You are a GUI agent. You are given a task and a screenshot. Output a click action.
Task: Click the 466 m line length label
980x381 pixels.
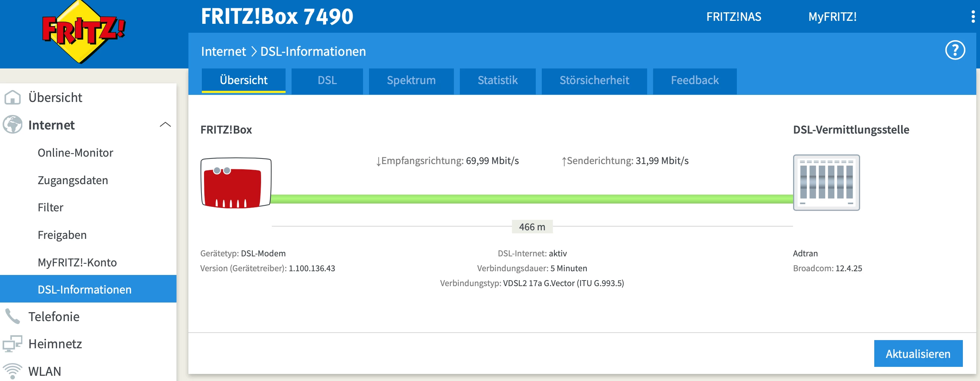coord(532,227)
